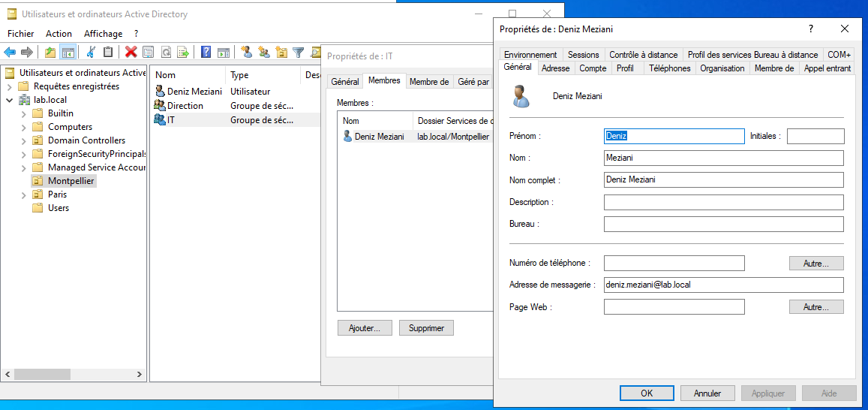Collapse the lab.local domain node
The image size is (868, 410).
click(x=11, y=101)
